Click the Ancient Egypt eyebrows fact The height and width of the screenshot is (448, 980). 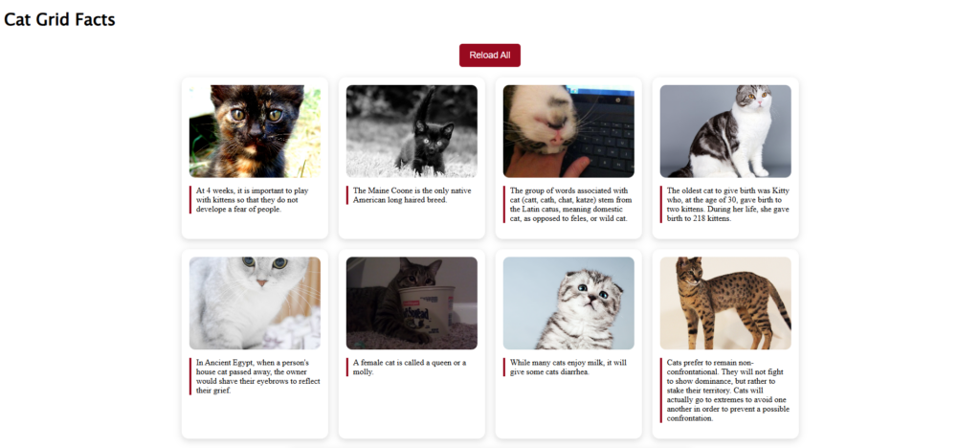pyautogui.click(x=255, y=376)
